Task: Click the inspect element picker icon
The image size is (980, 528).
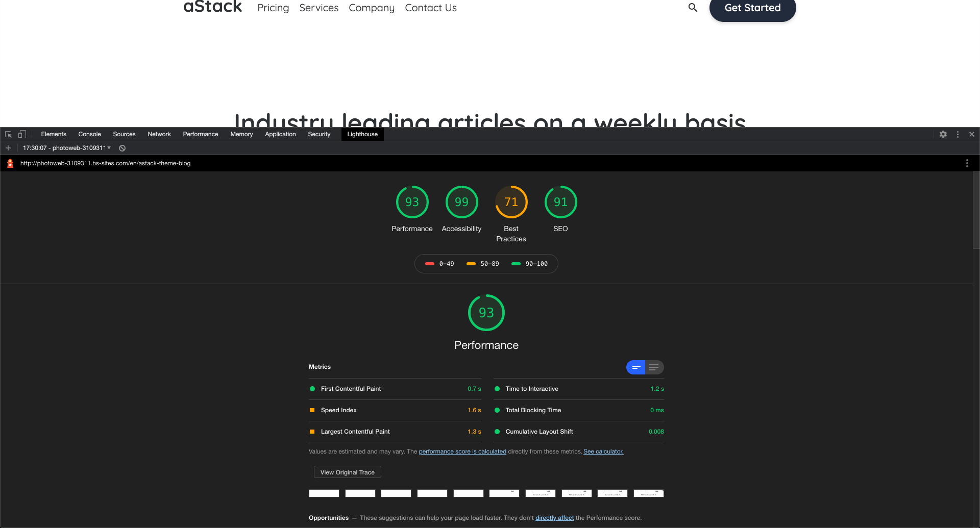Action: click(x=8, y=134)
